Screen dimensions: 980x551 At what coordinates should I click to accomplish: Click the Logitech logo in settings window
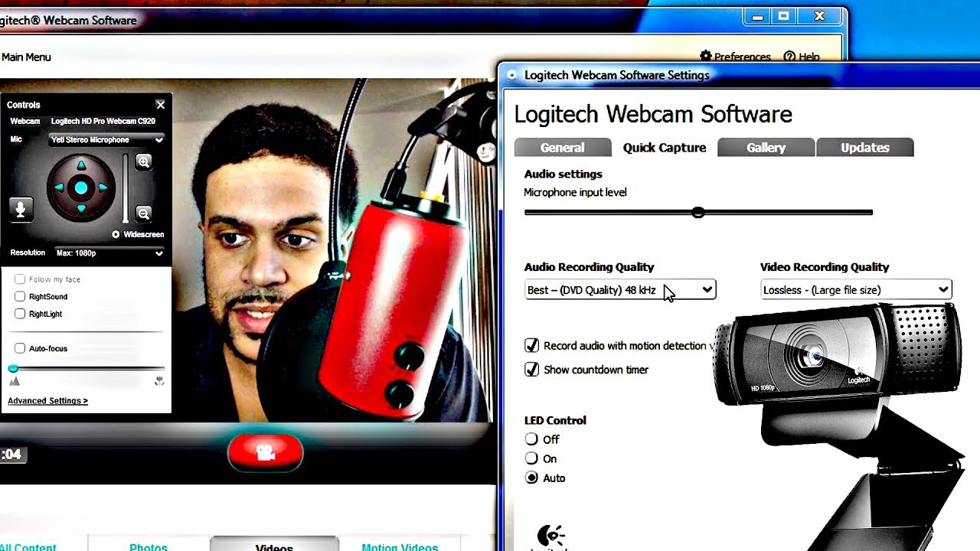pyautogui.click(x=550, y=537)
